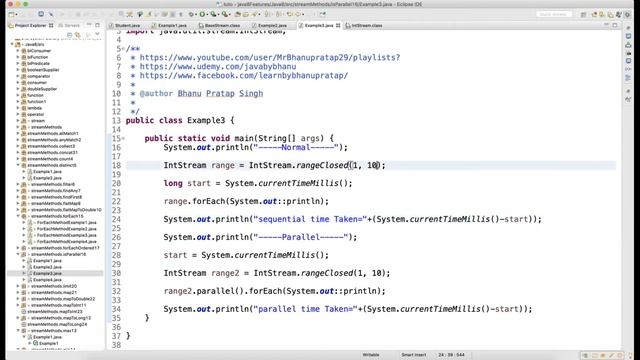Select the streamMethods.allMatch1 package

[52, 133]
